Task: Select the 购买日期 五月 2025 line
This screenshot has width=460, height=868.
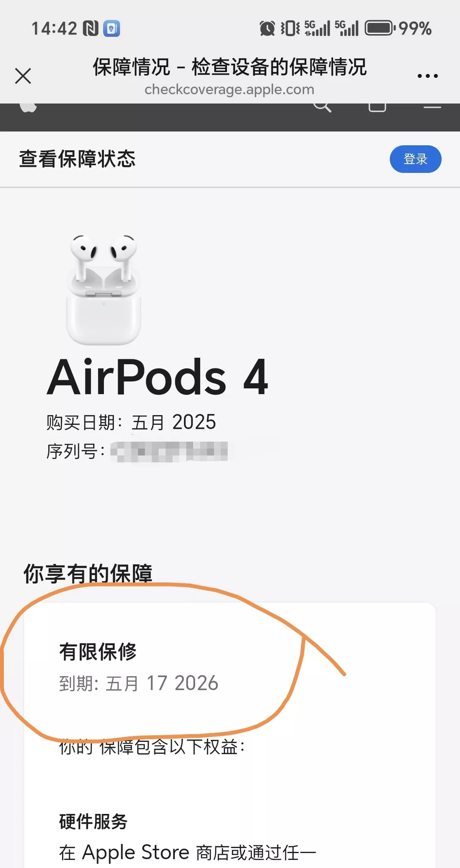Action: tap(131, 423)
